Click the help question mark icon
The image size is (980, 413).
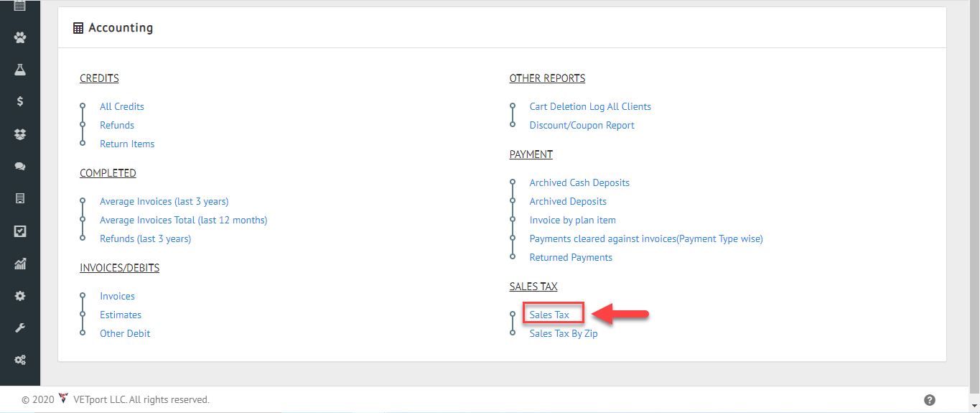point(930,400)
